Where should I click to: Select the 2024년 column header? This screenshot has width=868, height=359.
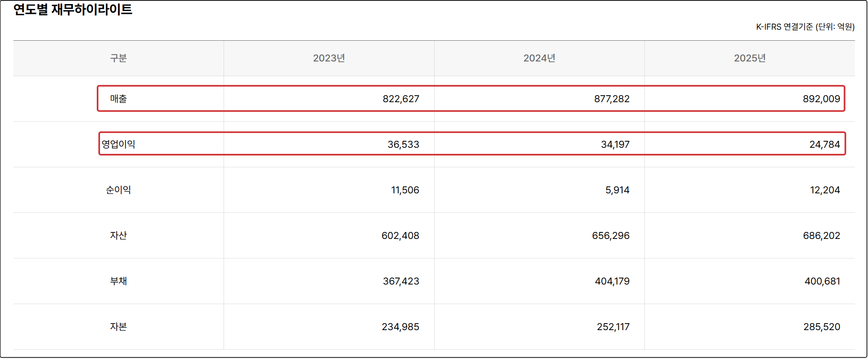540,58
